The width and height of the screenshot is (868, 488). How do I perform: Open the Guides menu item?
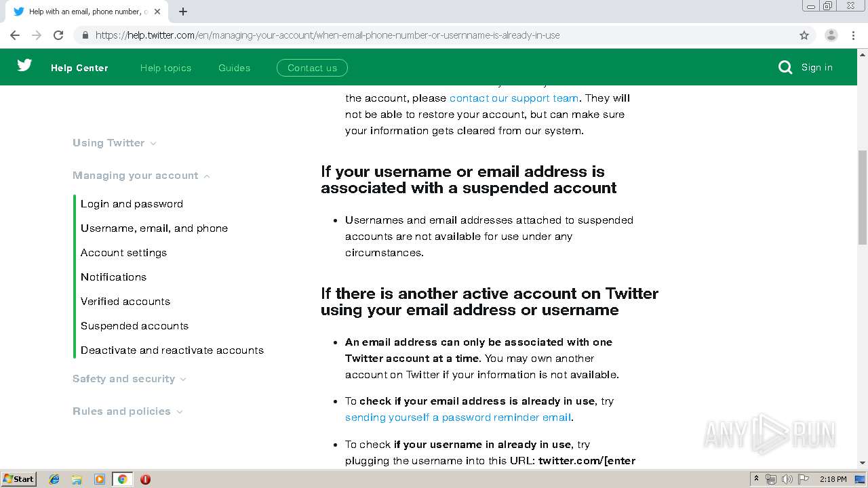[x=234, y=68]
